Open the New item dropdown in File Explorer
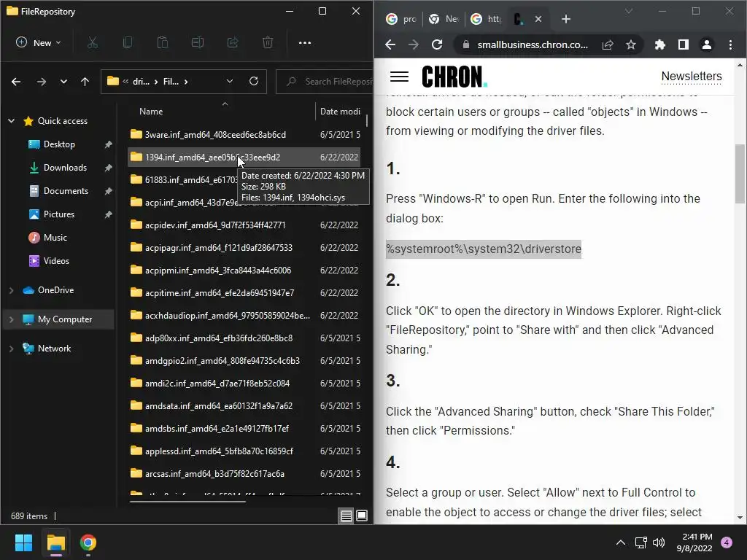This screenshot has width=747, height=560. [38, 43]
